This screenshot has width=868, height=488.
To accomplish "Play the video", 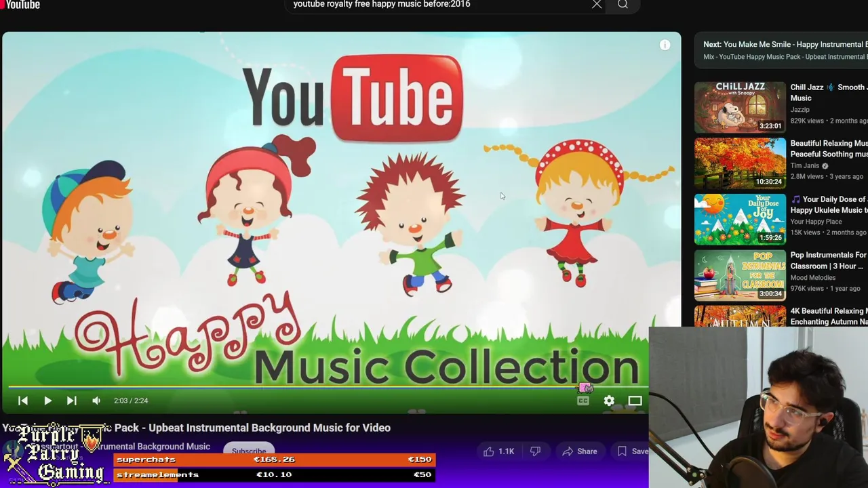I will click(47, 401).
